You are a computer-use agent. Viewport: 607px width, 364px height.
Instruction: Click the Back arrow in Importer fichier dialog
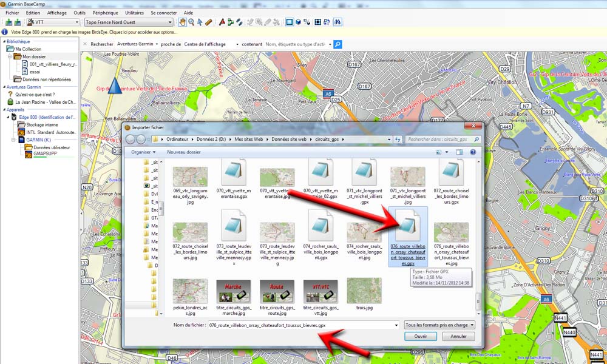tap(131, 140)
